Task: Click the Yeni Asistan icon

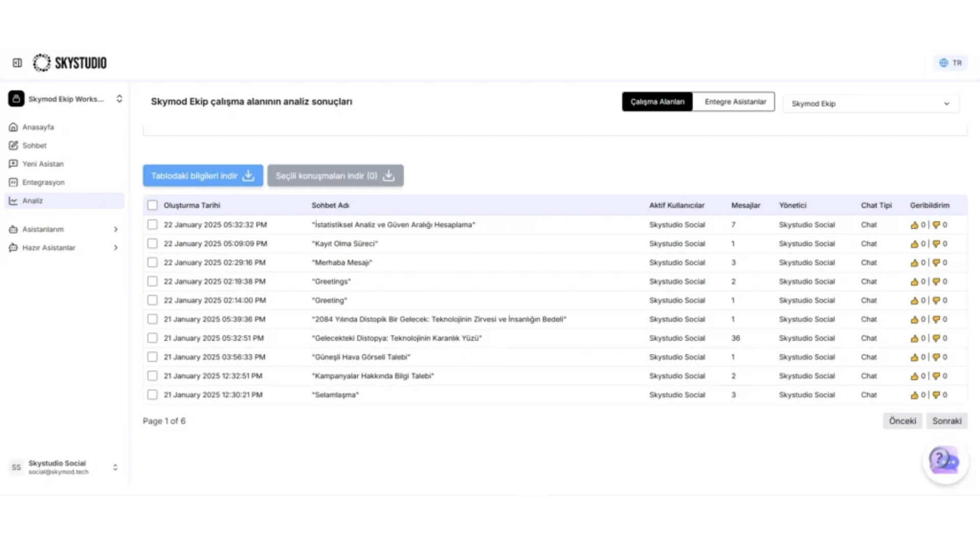Action: tap(13, 164)
